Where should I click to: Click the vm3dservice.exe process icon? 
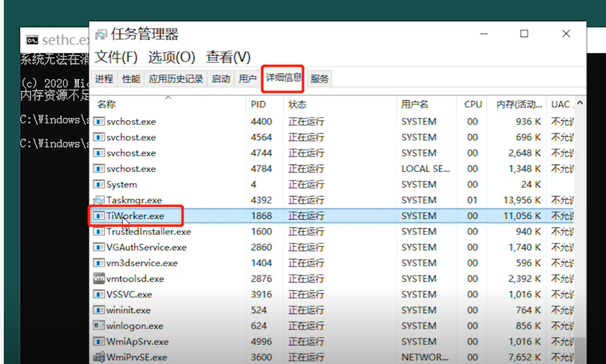point(99,263)
